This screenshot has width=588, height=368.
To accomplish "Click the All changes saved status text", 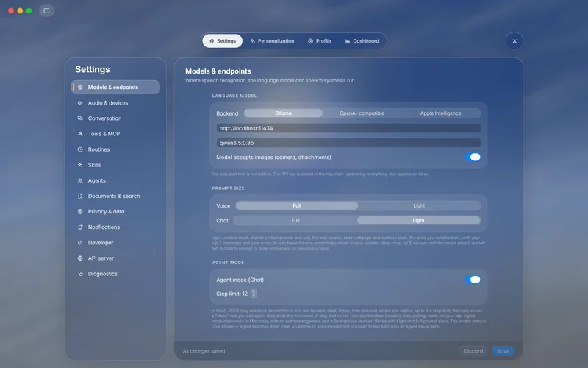I will coord(204,351).
